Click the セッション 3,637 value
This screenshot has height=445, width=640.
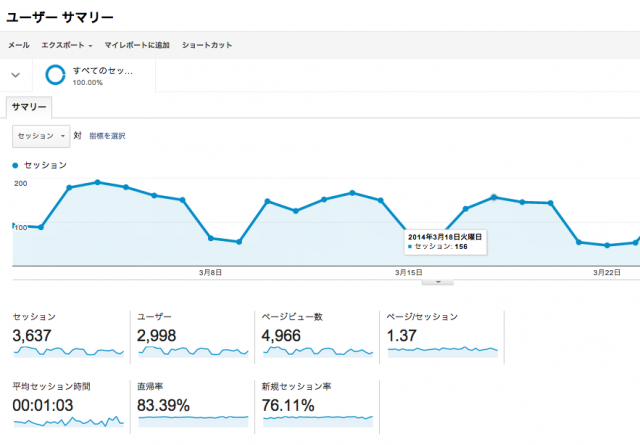[32, 336]
